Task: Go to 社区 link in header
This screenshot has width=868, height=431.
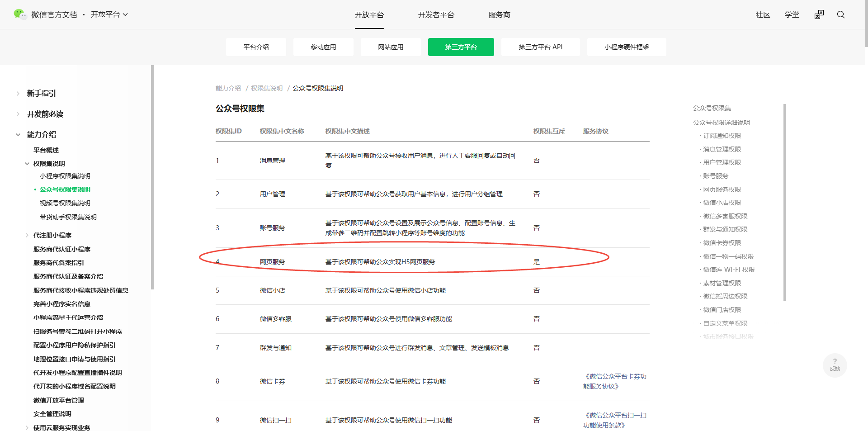Action: click(763, 15)
